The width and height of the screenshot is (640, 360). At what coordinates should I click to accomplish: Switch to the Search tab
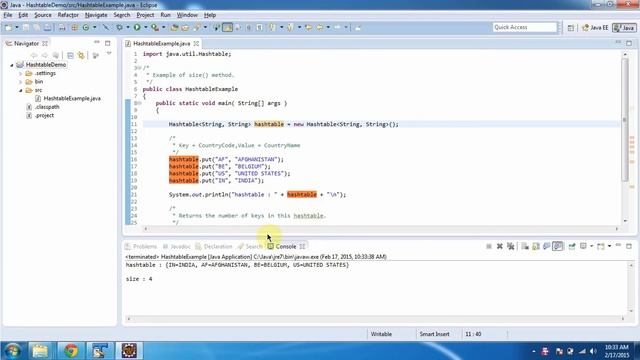point(250,247)
